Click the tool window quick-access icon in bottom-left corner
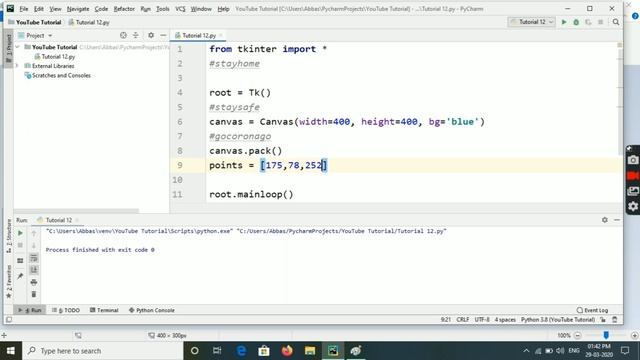 point(9,320)
